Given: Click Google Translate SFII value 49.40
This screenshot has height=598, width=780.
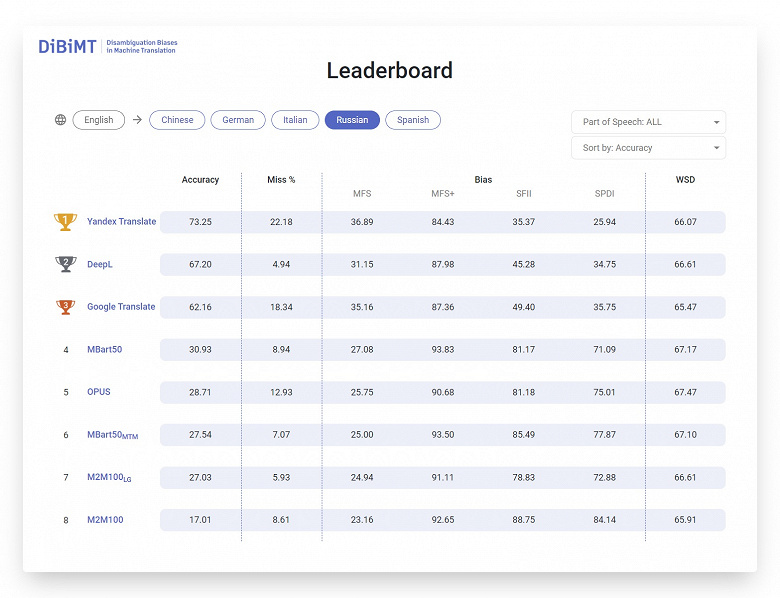Looking at the screenshot, I should click(x=524, y=307).
